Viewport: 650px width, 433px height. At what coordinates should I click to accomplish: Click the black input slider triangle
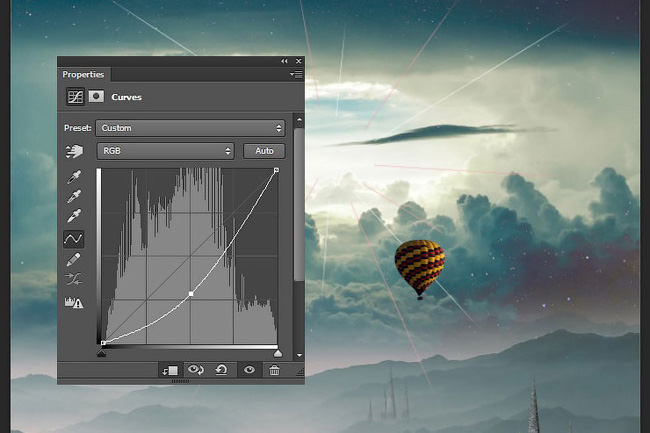(x=102, y=353)
